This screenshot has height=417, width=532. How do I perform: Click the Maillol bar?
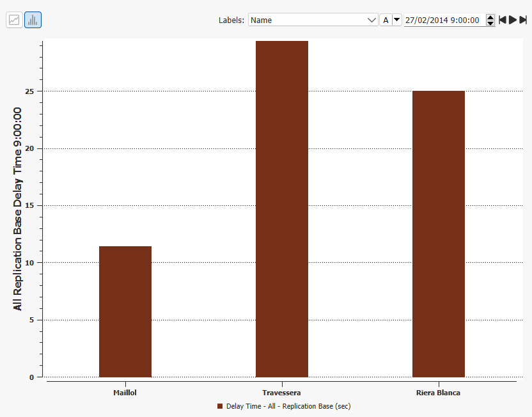click(x=125, y=311)
